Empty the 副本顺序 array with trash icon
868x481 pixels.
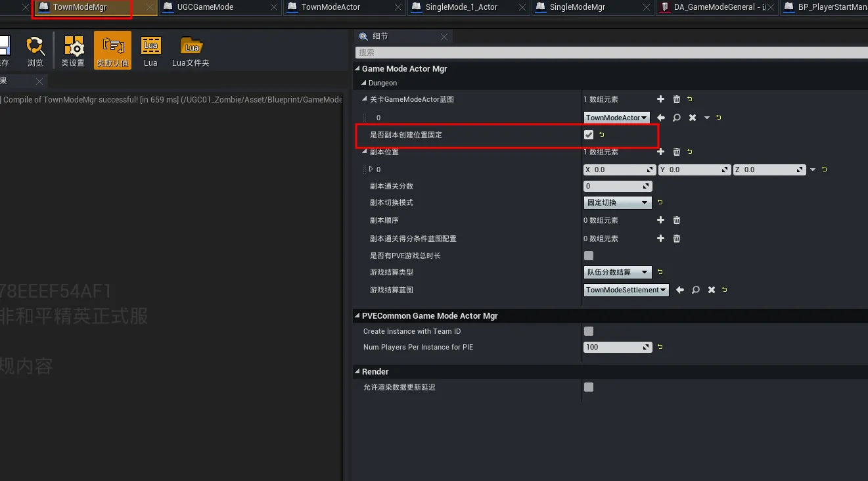677,220
